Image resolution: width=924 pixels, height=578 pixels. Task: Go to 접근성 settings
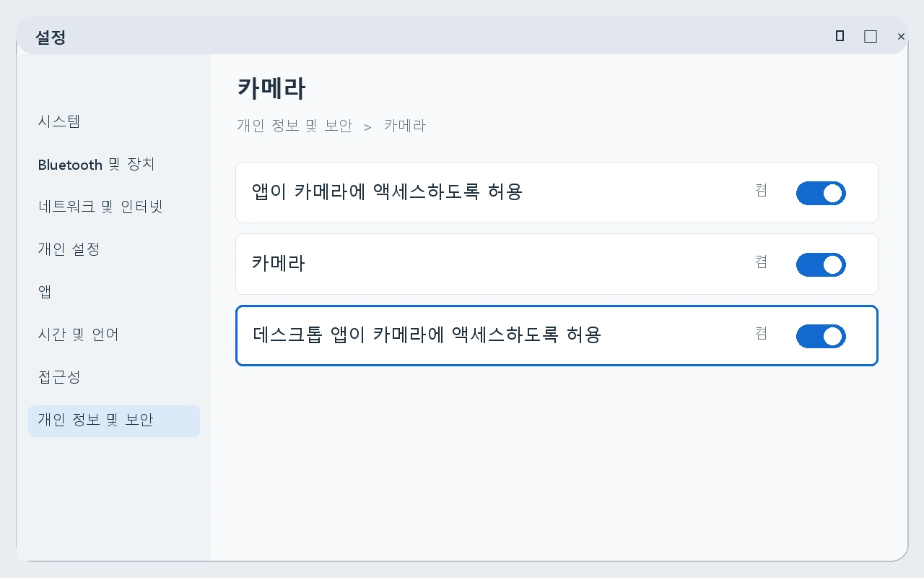point(114,377)
